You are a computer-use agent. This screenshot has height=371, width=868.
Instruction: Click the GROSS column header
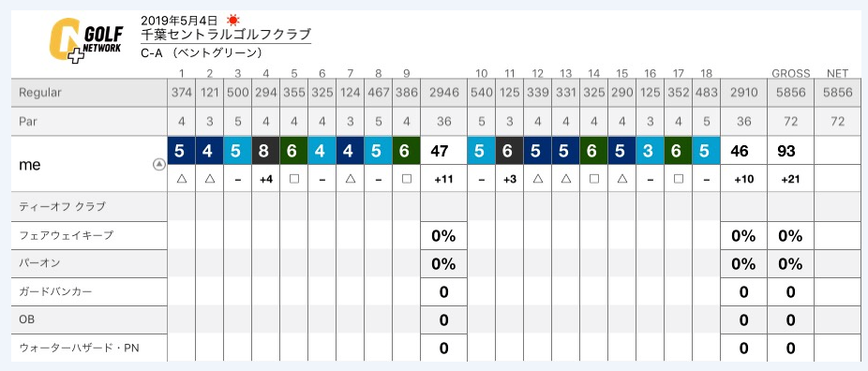click(791, 73)
